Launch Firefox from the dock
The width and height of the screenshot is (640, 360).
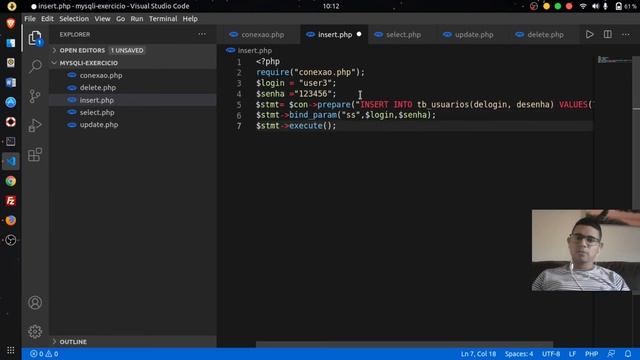pos(11,220)
